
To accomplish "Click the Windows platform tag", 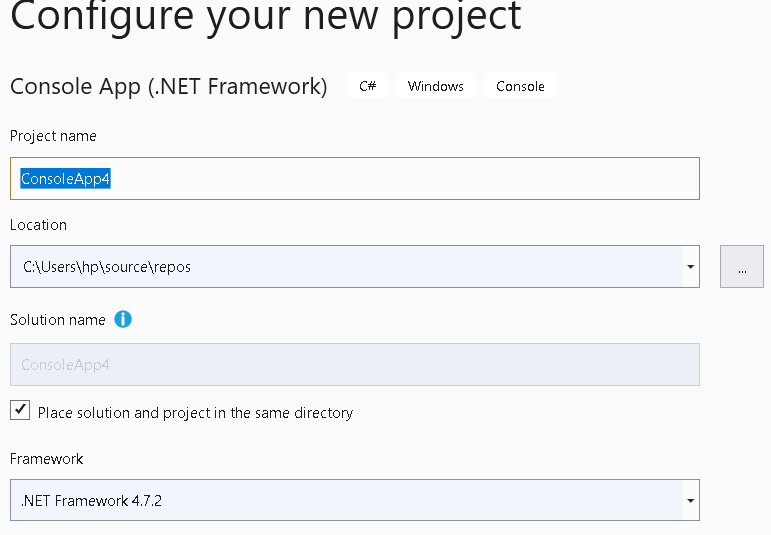I will pos(436,86).
